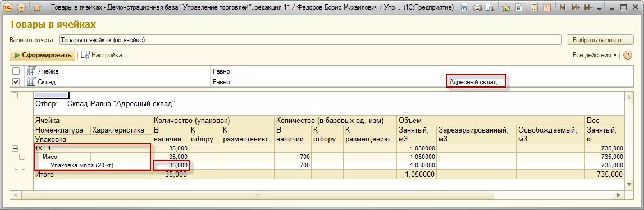The height and width of the screenshot is (210, 644).
Task: Open the print preview icon
Action: pos(490,7)
